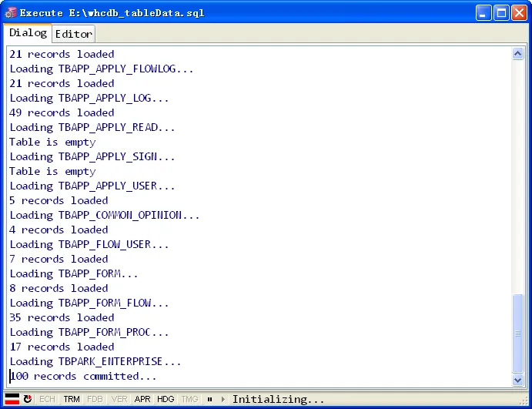The width and height of the screenshot is (532, 409).
Task: Click the line 'Loading TBAPP_APPLY_USER...'
Action: (x=92, y=186)
